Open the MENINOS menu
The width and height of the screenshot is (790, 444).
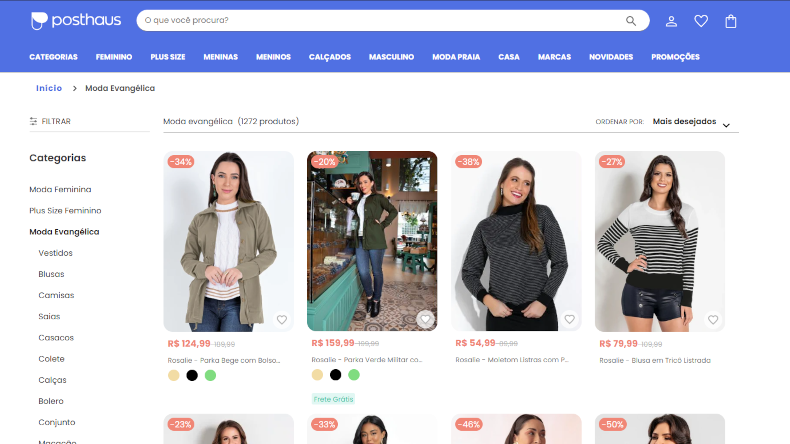(273, 57)
